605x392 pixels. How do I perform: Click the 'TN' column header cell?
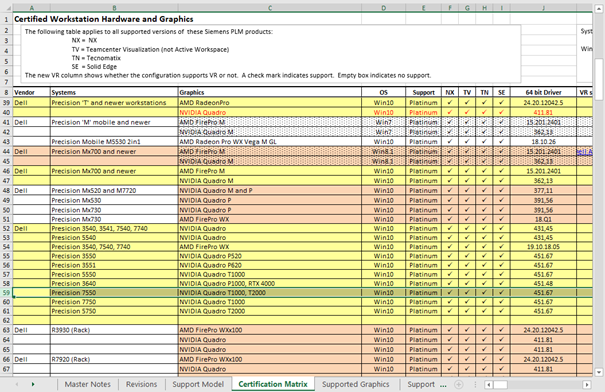[484, 92]
